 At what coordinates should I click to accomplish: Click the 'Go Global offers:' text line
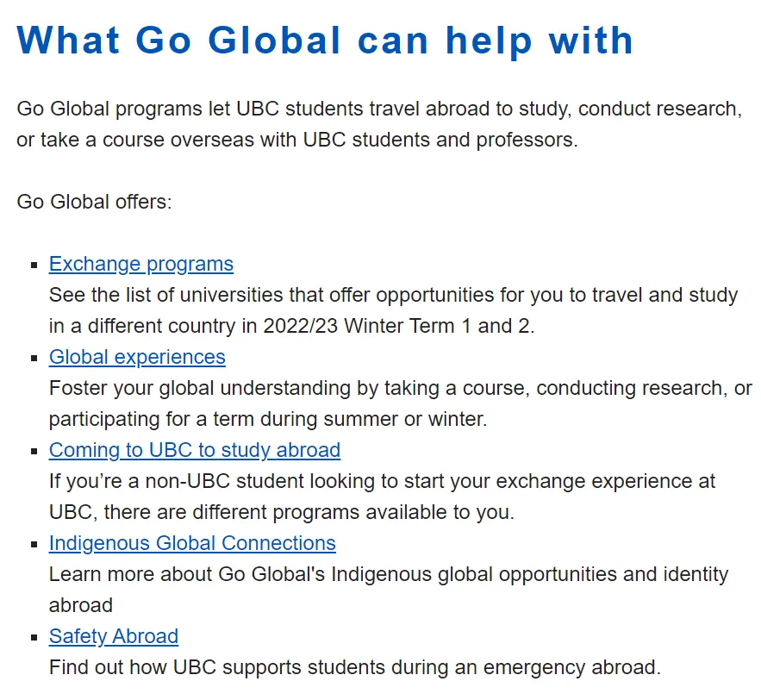(x=95, y=202)
